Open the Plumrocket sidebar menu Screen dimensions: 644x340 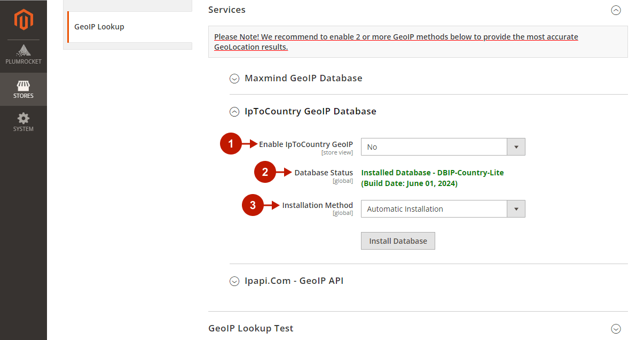[23, 55]
